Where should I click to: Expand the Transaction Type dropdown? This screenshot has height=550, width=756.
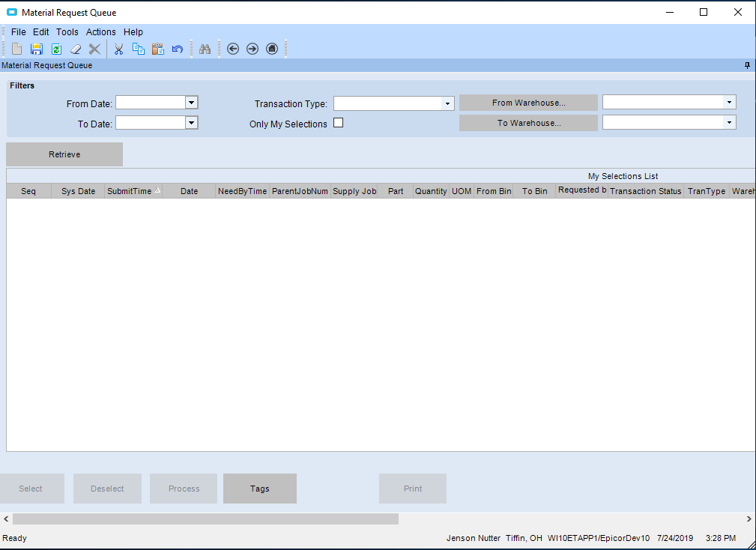coord(447,103)
